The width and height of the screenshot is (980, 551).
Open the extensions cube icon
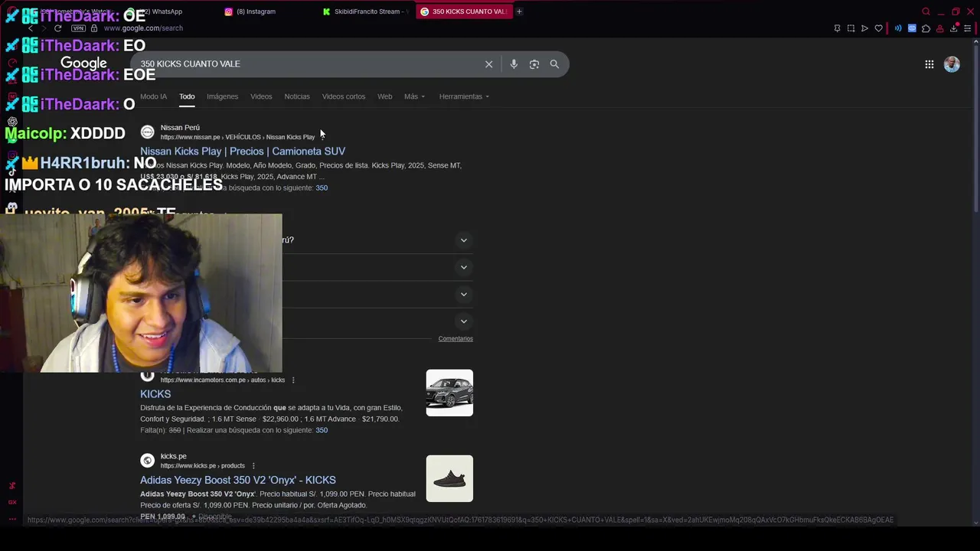(926, 28)
